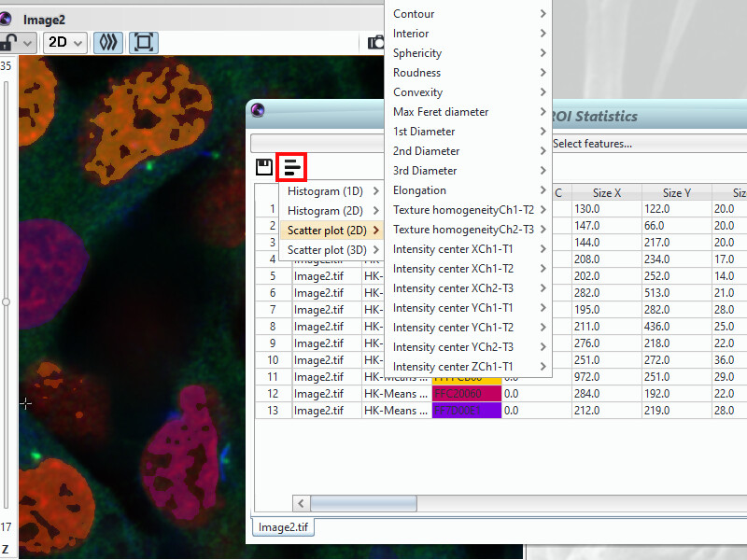747x560 pixels.
Task: Click the Icy application icon on the statistics window
Action: [x=258, y=109]
